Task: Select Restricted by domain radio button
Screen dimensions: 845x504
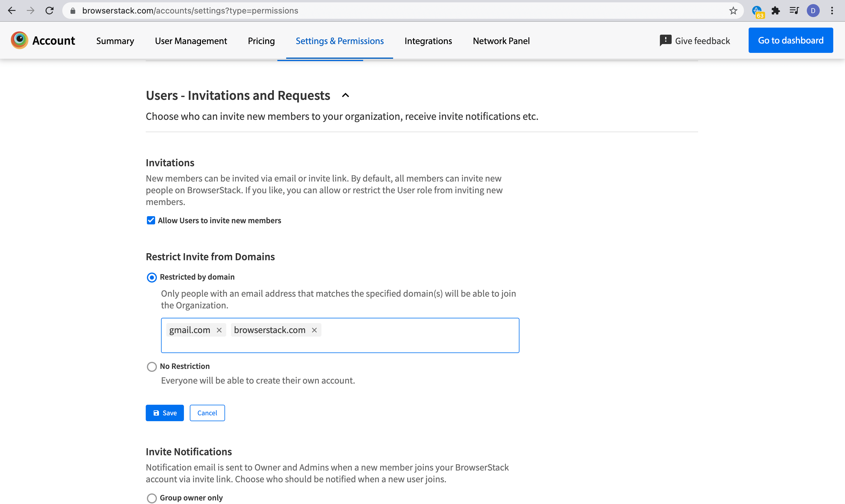Action: [x=152, y=278]
